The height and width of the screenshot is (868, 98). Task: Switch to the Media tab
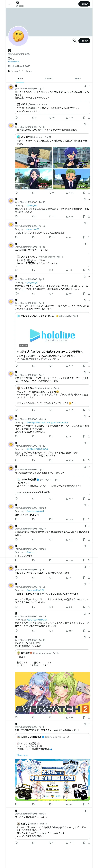click(x=78, y=79)
